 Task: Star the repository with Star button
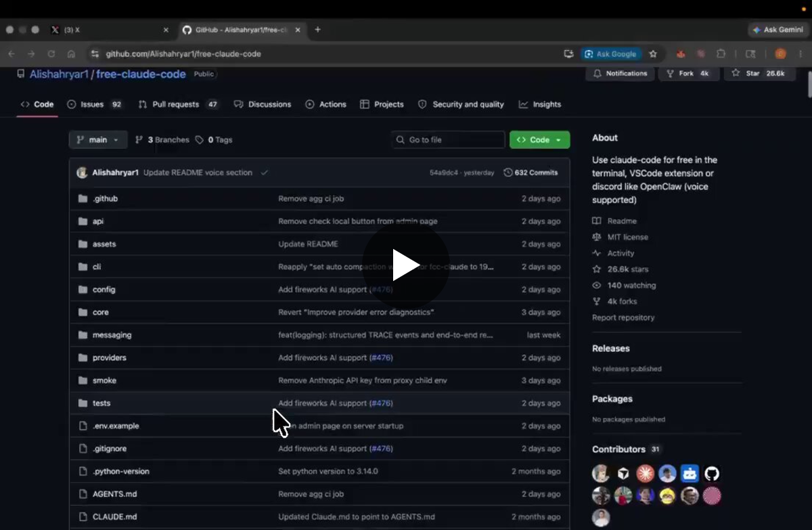(x=759, y=73)
